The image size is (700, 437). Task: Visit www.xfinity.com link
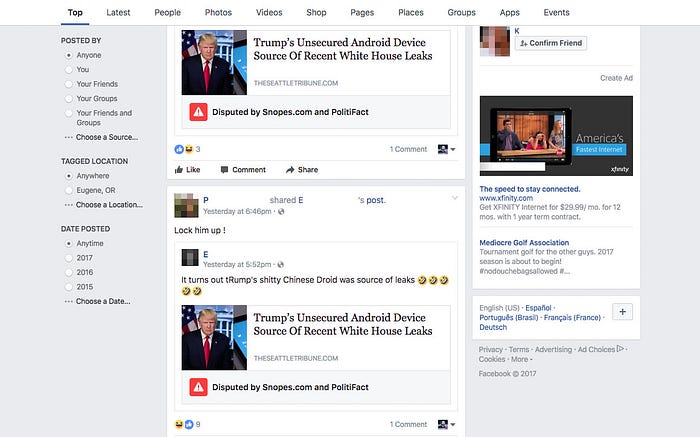[x=506, y=198]
